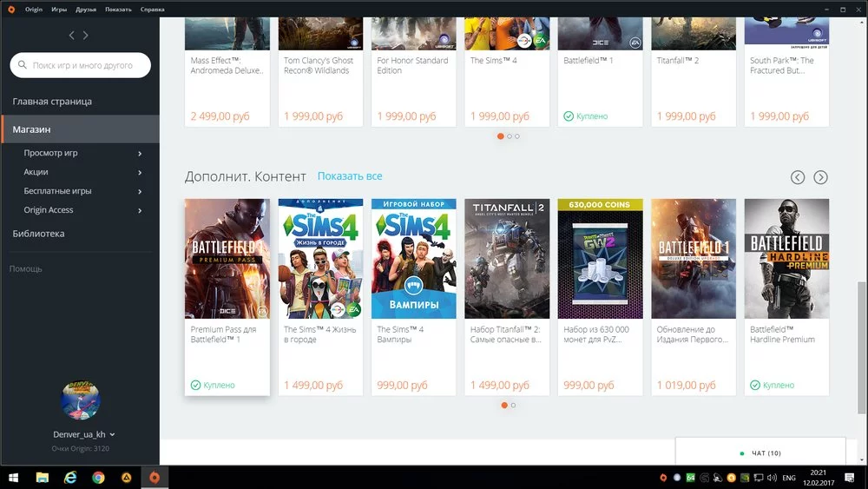868x489 pixels.
Task: Click Battlefield 1 title in top row
Action: tap(588, 60)
